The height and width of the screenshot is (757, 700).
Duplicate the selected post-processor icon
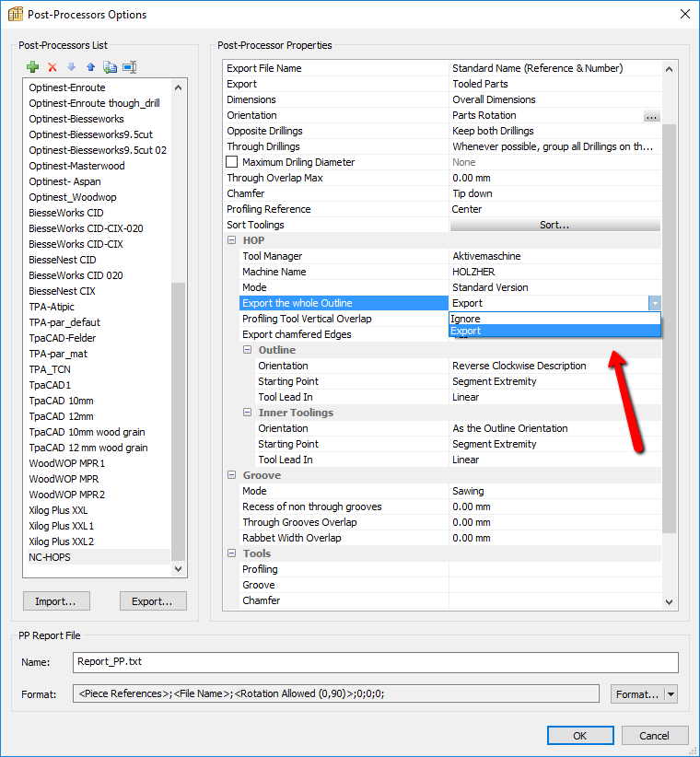click(x=111, y=67)
